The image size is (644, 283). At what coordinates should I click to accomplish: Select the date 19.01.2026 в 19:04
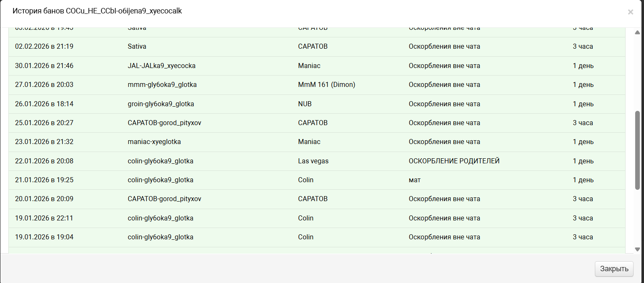tap(44, 237)
